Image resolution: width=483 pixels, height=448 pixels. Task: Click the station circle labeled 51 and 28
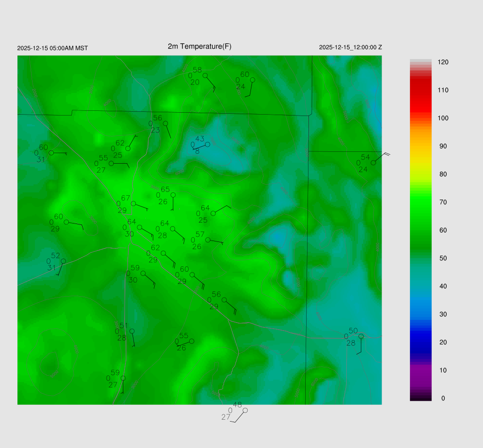click(132, 331)
